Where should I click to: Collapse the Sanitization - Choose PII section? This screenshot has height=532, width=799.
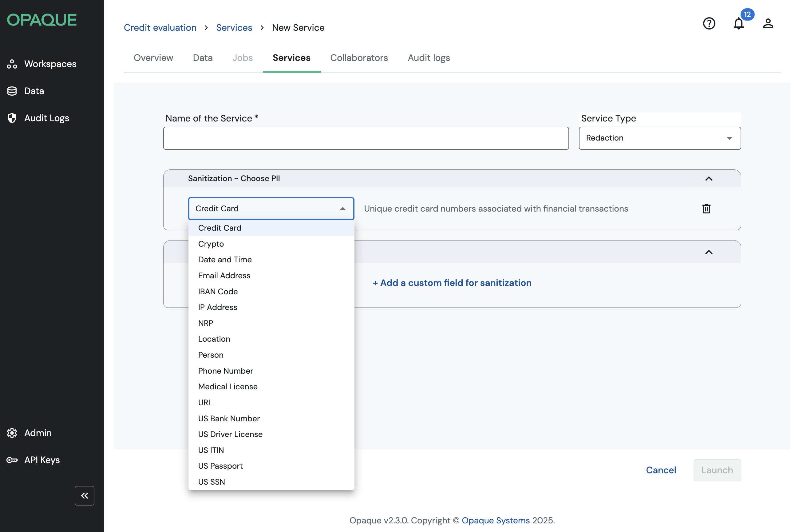pyautogui.click(x=708, y=178)
